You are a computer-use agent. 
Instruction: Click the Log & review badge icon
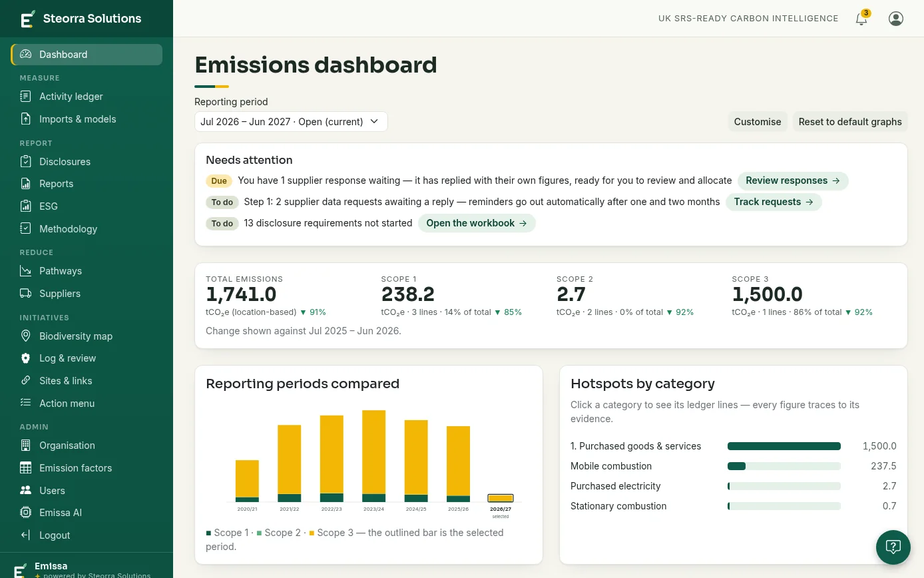[26, 358]
